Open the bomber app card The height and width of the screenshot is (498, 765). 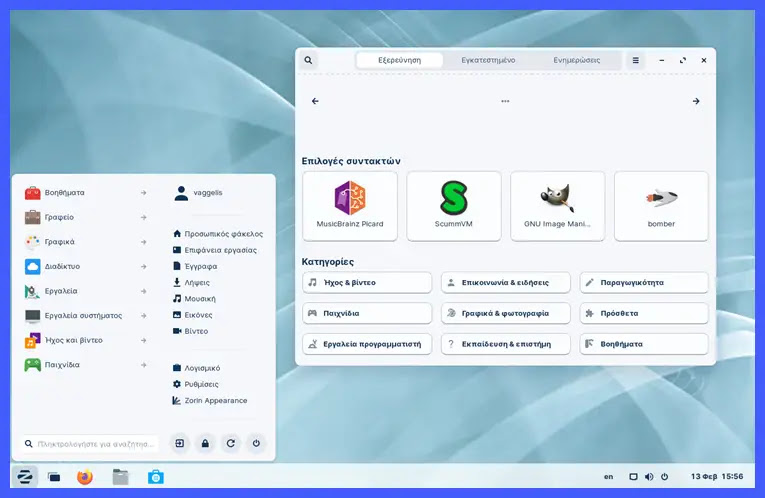[x=661, y=206]
